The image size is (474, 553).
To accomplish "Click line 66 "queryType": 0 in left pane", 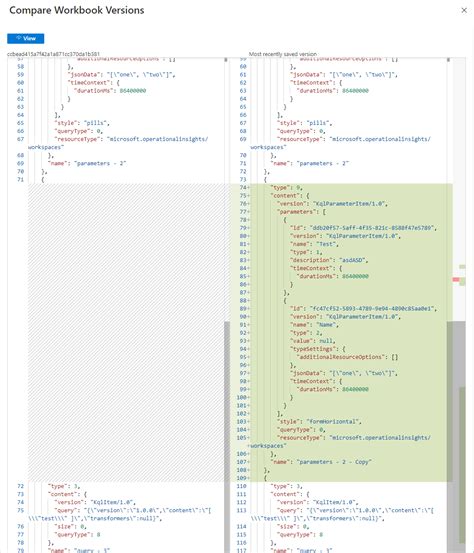I will pyautogui.click(x=78, y=131).
